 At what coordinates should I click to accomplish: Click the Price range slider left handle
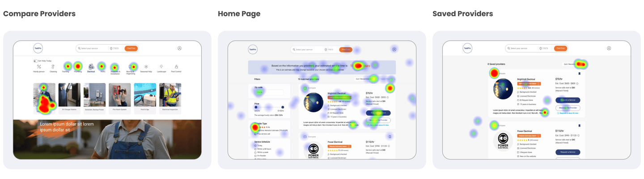pos(256,107)
